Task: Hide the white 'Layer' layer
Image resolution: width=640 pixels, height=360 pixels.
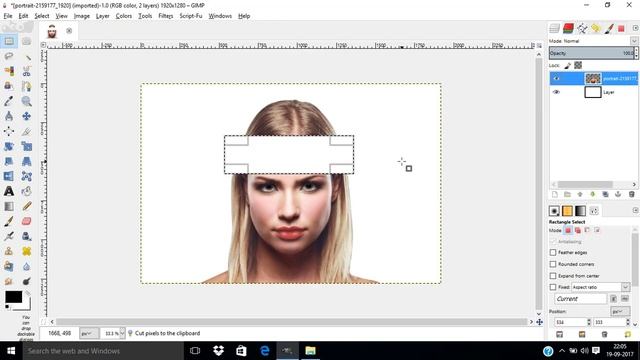Action: coord(556,92)
